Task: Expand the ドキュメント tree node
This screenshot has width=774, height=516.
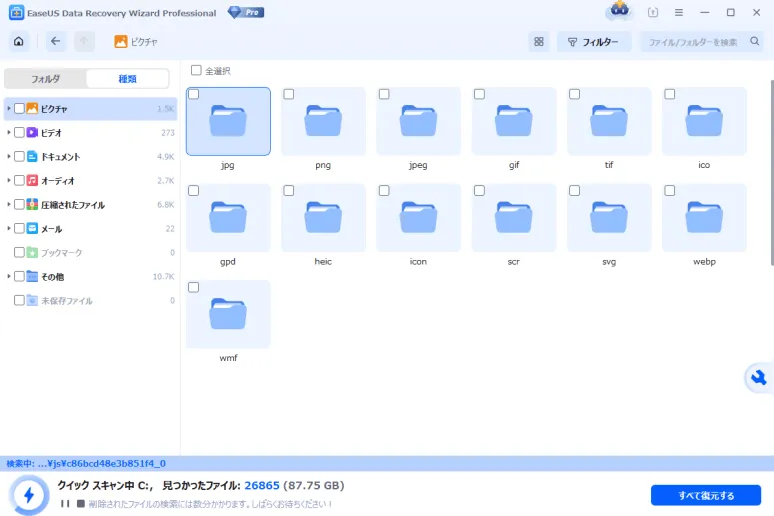Action: (9, 156)
